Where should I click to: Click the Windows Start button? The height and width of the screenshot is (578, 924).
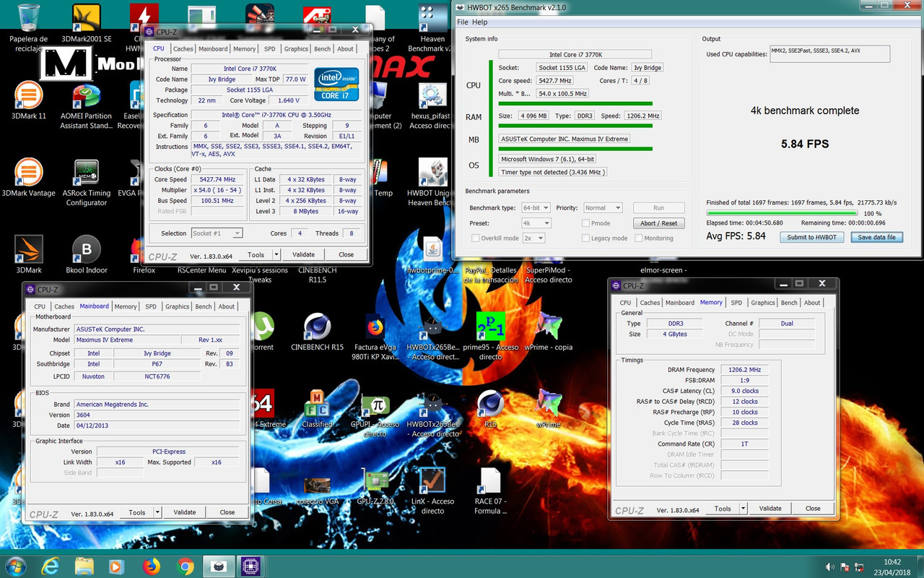pyautogui.click(x=15, y=566)
